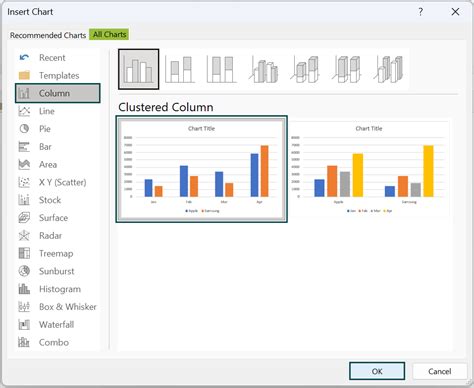The image size is (474, 388).
Task: Select the chart preview grouped by brand
Action: click(x=369, y=169)
